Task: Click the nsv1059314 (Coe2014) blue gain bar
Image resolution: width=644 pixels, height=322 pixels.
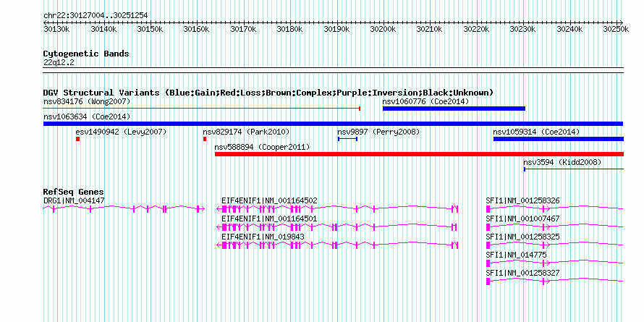Action: click(559, 139)
